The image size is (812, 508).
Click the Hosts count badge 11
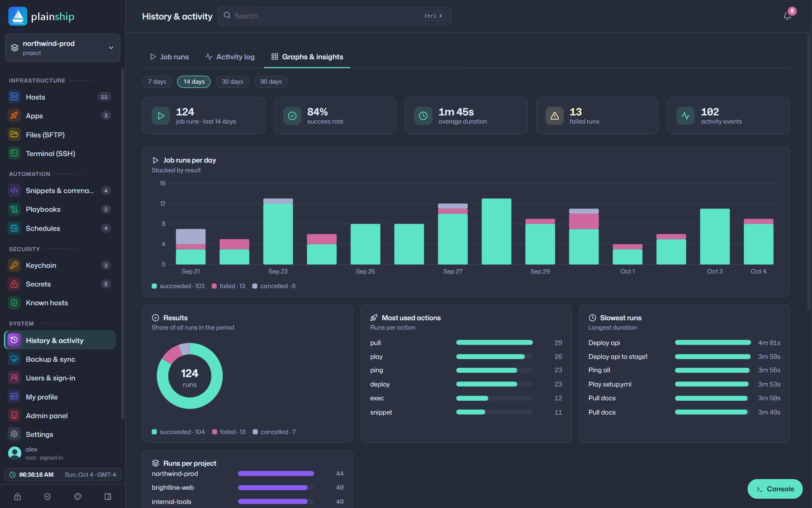pyautogui.click(x=104, y=97)
